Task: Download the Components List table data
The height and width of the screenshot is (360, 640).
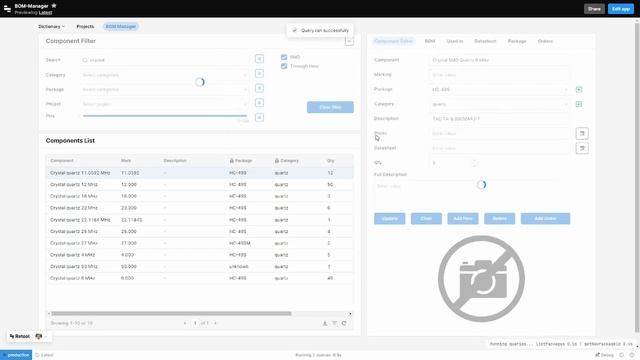Action: tap(325, 323)
